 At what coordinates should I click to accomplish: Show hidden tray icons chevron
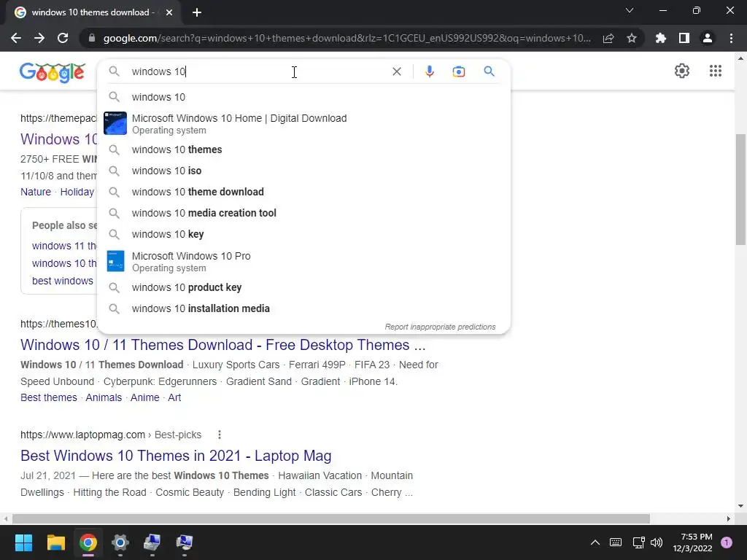[595, 542]
